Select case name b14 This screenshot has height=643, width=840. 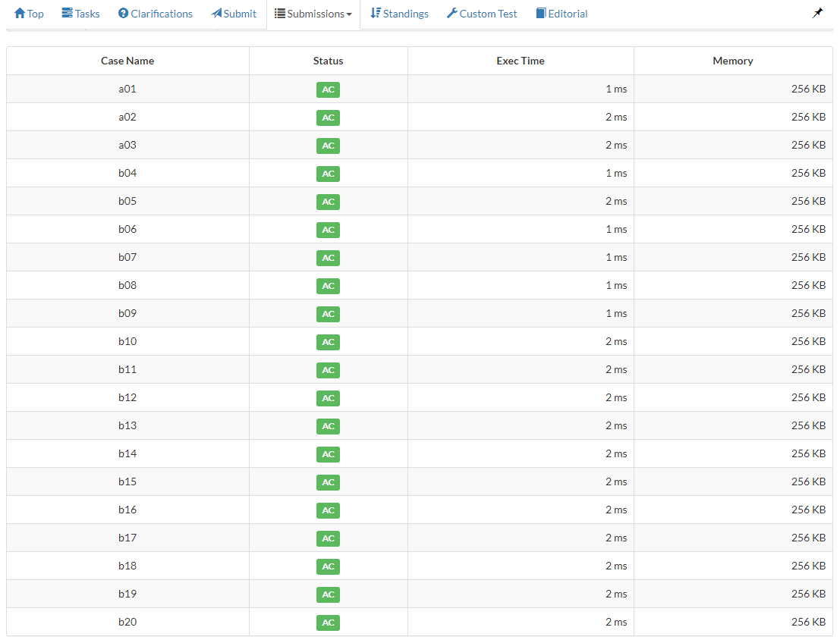click(x=127, y=453)
